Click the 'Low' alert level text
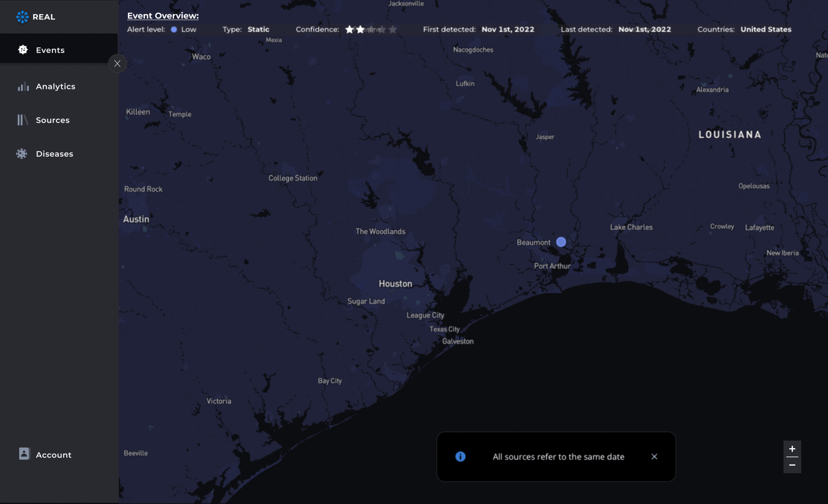Screen dimensions: 828x504 [189, 29]
